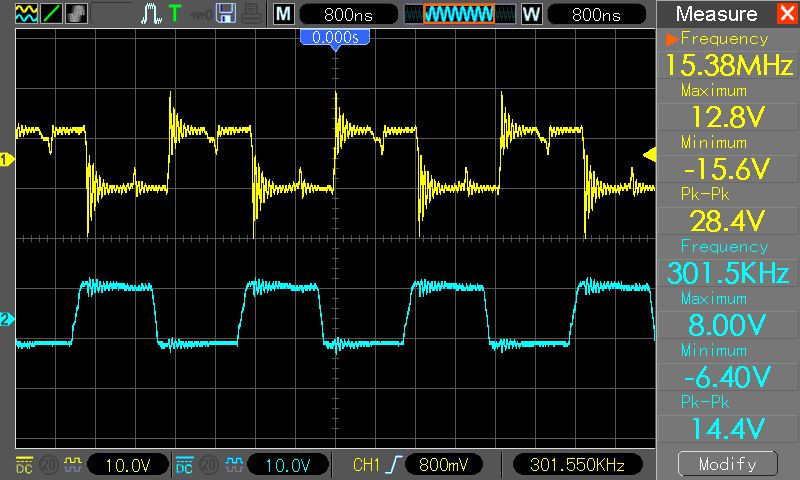Select the cyan CH2 Frequency label
This screenshot has height=480, width=800.
click(x=724, y=247)
